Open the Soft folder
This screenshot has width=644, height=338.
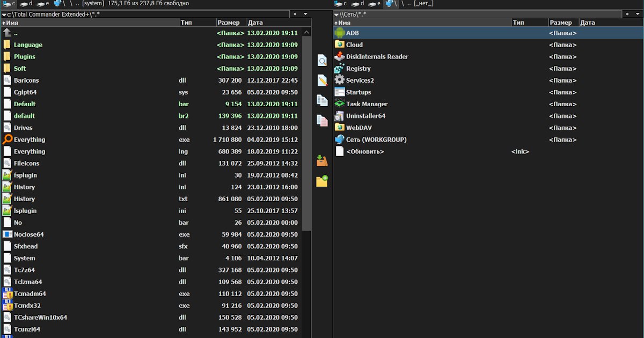click(x=151, y=68)
